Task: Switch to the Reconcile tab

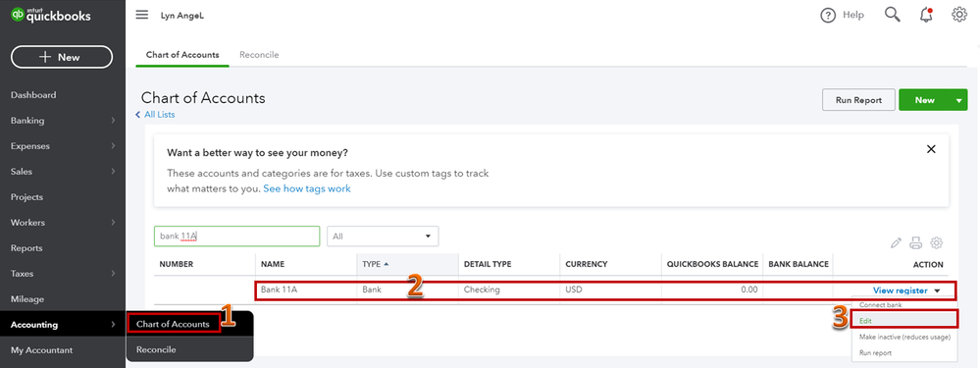Action: pyautogui.click(x=259, y=54)
